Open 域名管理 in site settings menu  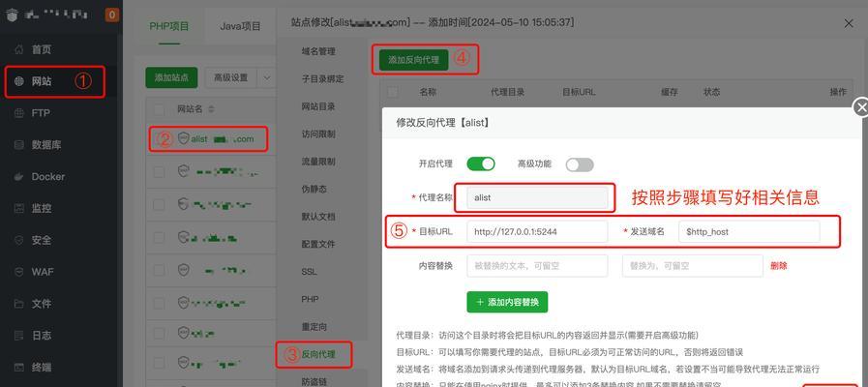pos(318,51)
